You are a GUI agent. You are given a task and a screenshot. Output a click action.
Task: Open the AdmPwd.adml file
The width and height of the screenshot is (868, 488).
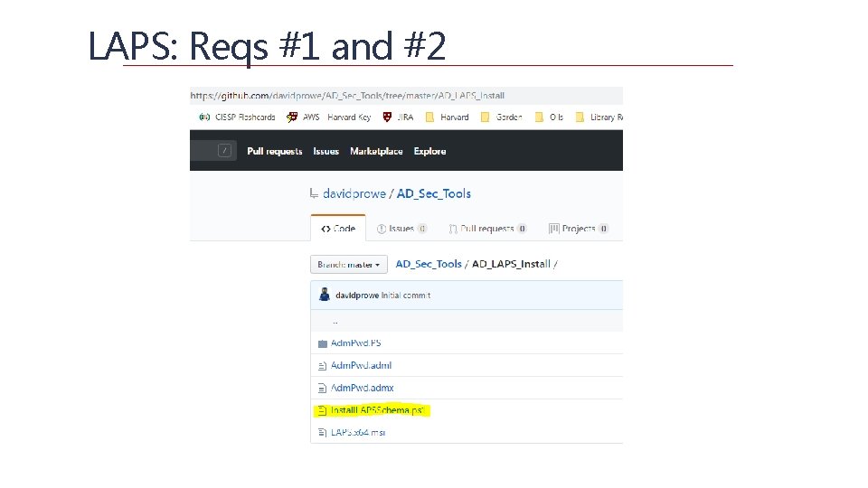click(x=361, y=365)
